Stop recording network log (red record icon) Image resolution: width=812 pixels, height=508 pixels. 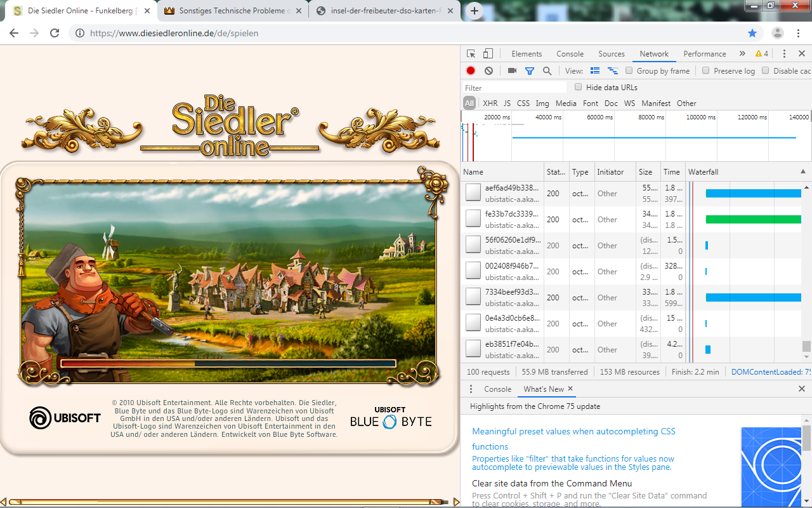point(470,70)
